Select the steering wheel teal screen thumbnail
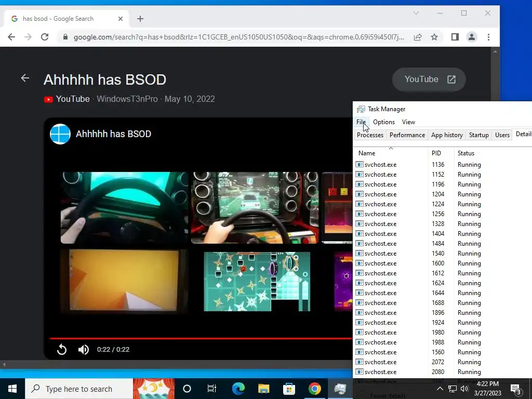This screenshot has height=399, width=532. [124, 208]
